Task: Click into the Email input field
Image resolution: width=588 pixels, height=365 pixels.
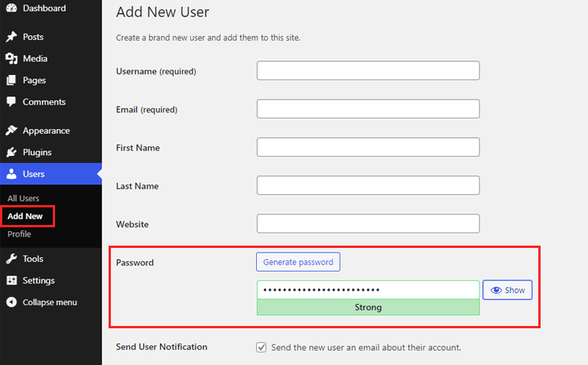Action: tap(369, 109)
